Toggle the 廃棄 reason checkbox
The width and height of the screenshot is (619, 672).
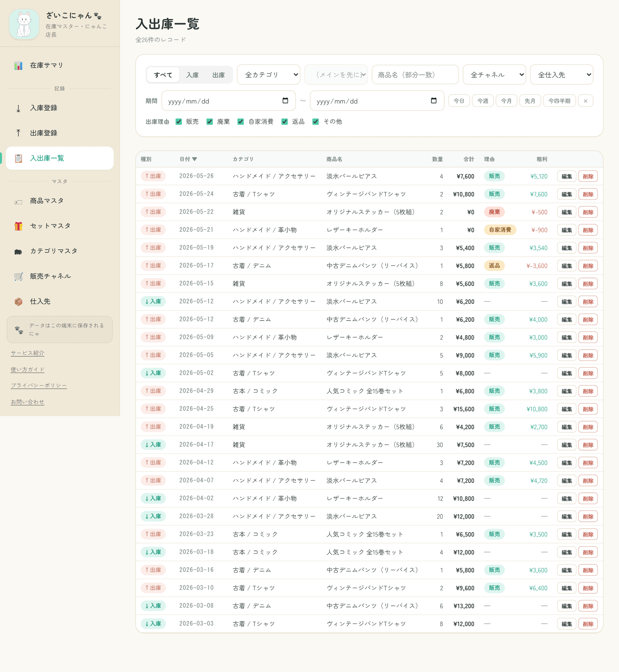210,122
